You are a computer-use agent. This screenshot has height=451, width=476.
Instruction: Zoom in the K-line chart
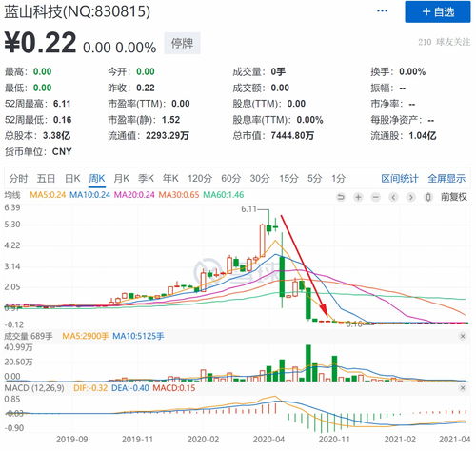point(358,198)
